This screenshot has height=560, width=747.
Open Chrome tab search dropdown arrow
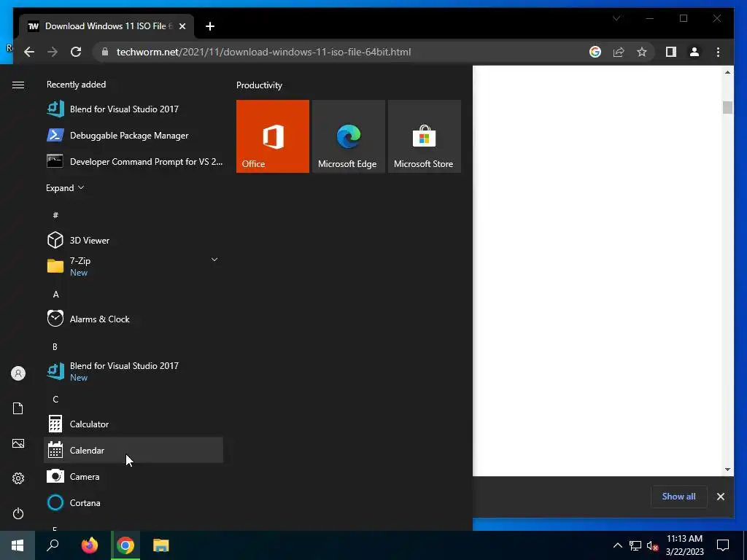click(x=616, y=18)
